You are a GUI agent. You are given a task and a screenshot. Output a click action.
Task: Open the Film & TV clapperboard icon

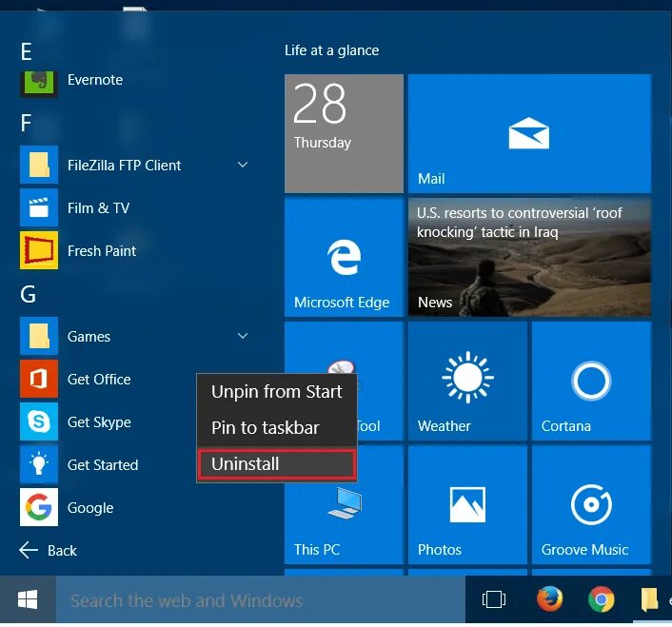39,207
